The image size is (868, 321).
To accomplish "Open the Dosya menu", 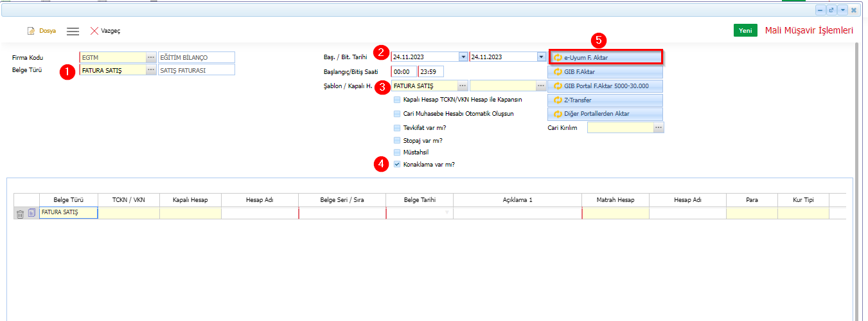I will 41,31.
